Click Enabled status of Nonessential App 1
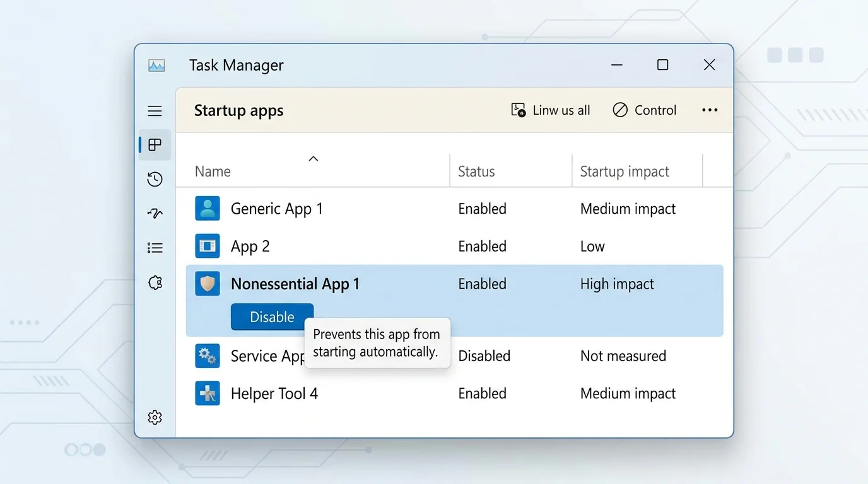 pos(483,284)
